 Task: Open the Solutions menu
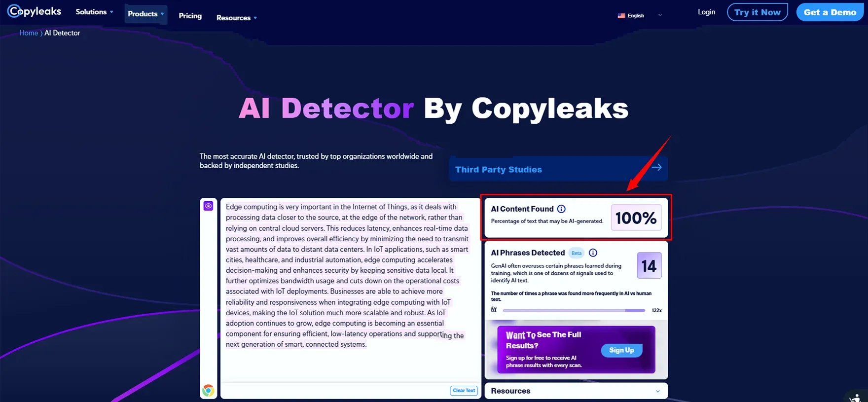tap(94, 12)
